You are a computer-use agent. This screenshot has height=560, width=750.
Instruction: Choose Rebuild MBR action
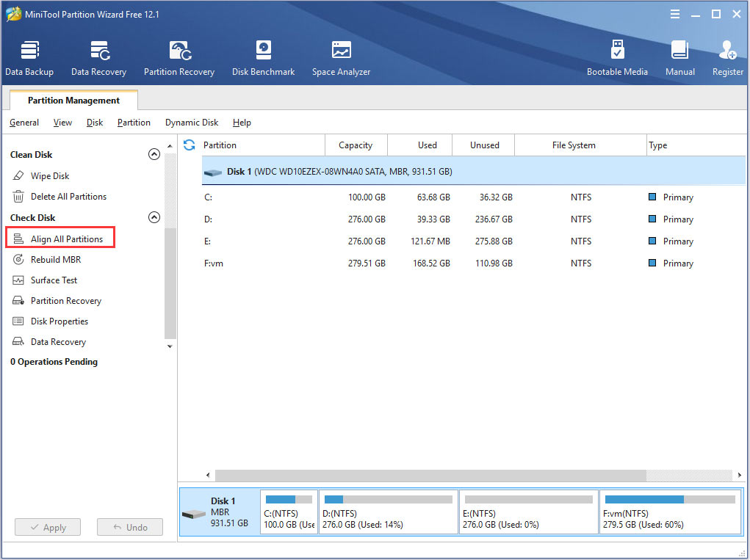pyautogui.click(x=56, y=260)
